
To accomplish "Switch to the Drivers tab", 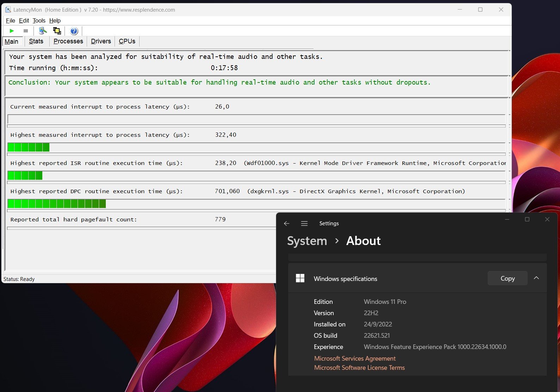I will pos(101,41).
